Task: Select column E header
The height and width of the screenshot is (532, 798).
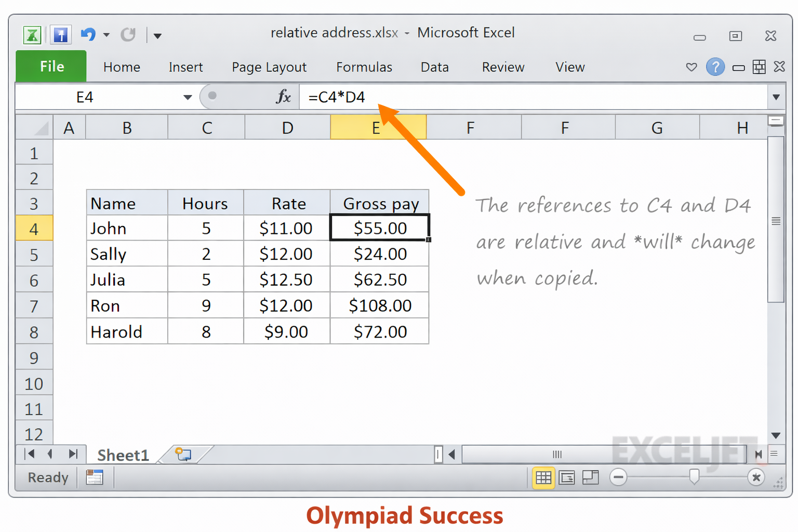Action: (x=378, y=128)
